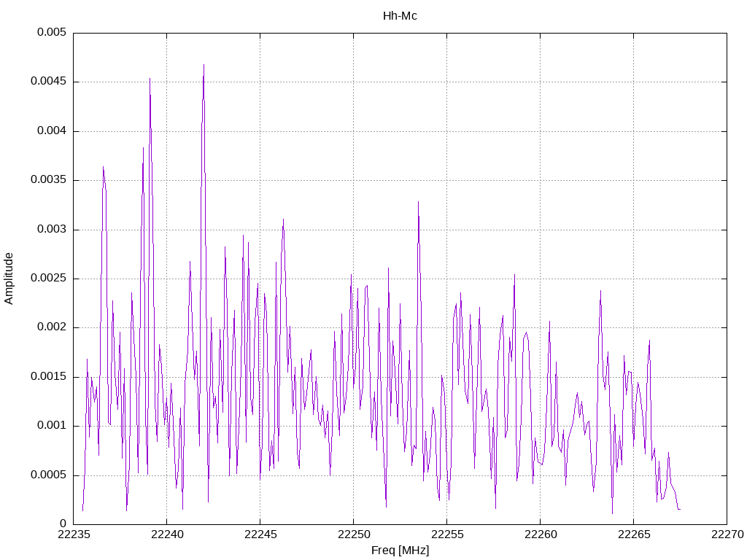Viewport: 747px width, 560px height.
Task: Click the 22265 x-axis tick label
Action: tap(633, 534)
